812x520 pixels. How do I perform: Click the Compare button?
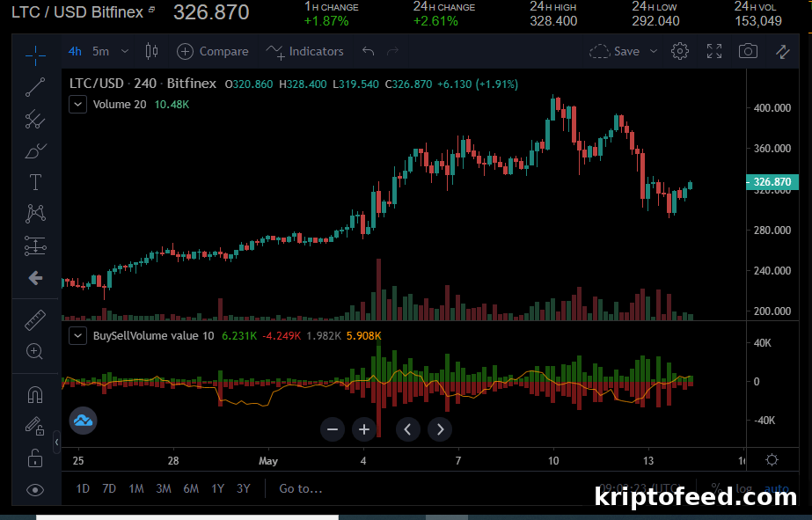(213, 51)
